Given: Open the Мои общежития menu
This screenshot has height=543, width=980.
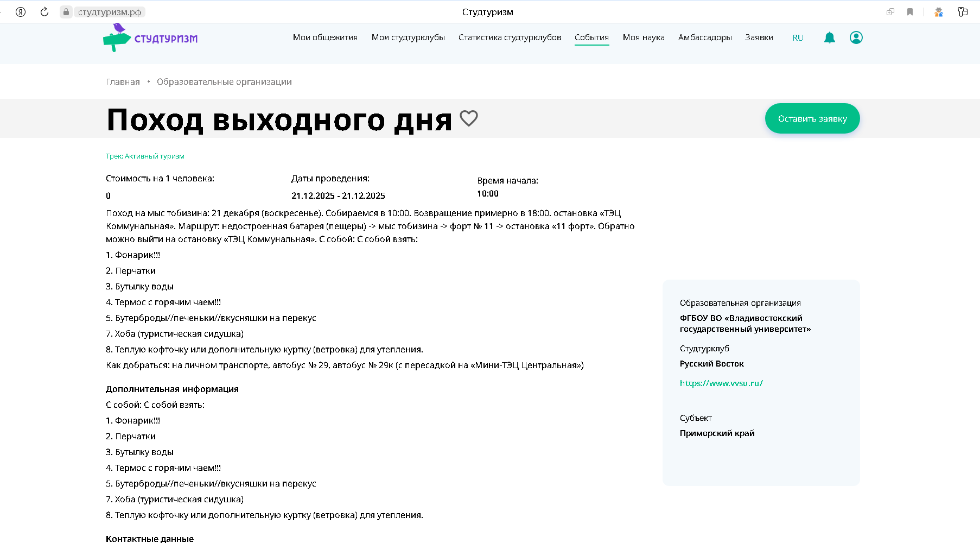Looking at the screenshot, I should tap(325, 37).
